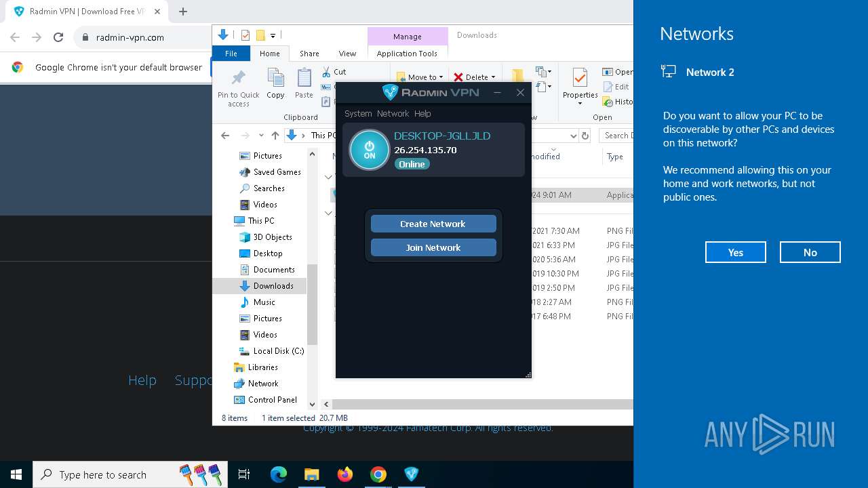This screenshot has height=488, width=868.
Task: Click navigation pane scroll down arrow
Action: tap(312, 404)
